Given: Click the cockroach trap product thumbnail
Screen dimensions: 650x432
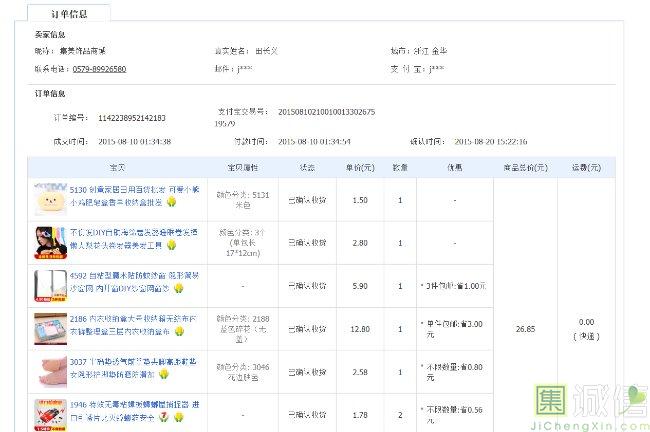Looking at the screenshot, I should pyautogui.click(x=49, y=414).
